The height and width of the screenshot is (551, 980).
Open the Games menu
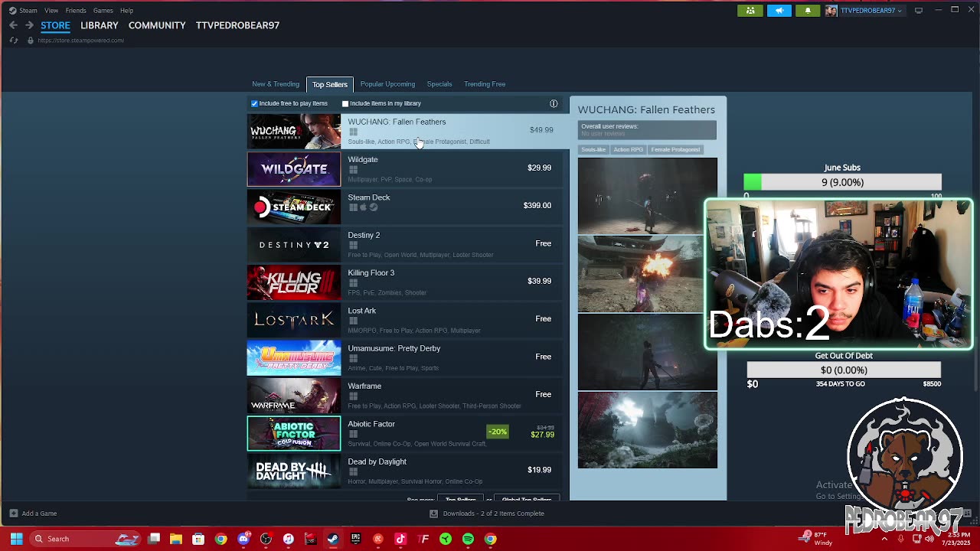click(x=103, y=11)
